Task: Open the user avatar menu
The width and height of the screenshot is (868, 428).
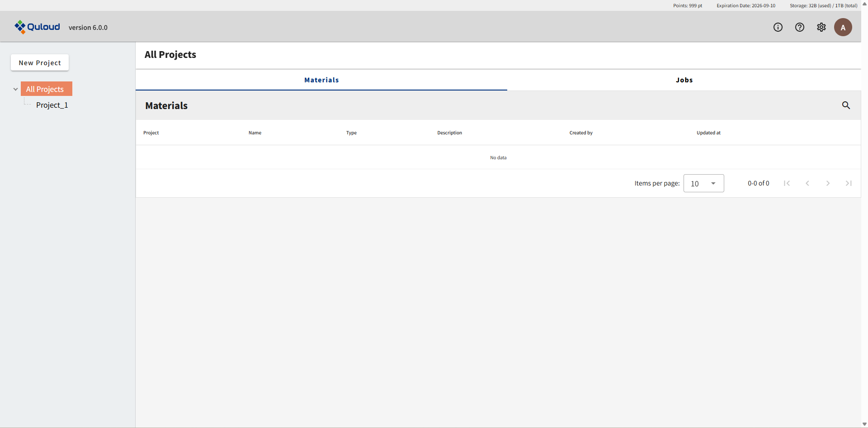Action: click(843, 27)
